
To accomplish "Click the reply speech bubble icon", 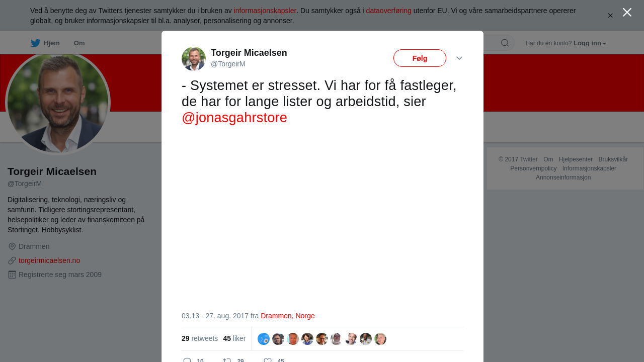I will pyautogui.click(x=187, y=360).
